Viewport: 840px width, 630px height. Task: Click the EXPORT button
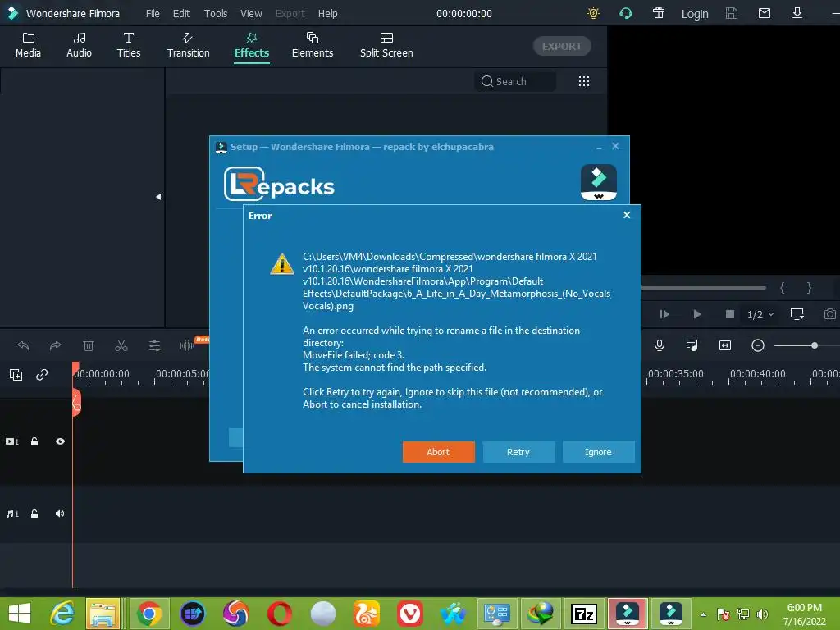click(561, 46)
